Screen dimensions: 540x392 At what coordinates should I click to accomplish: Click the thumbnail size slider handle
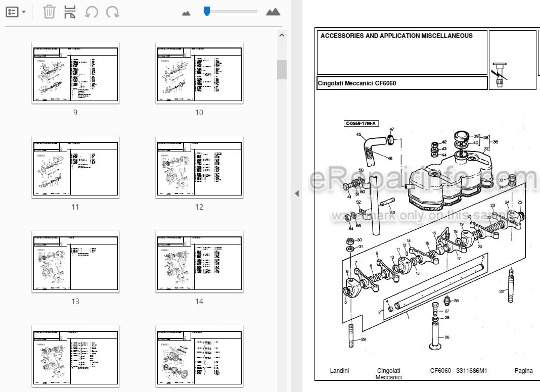(207, 11)
